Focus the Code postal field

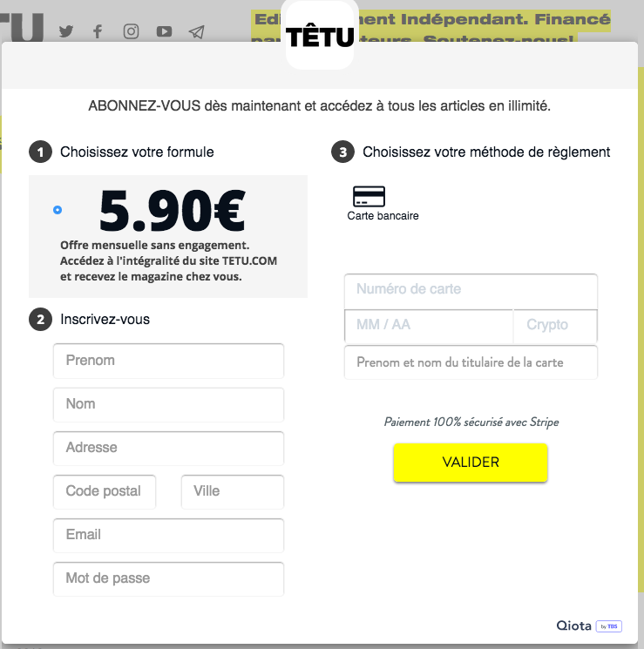(105, 491)
